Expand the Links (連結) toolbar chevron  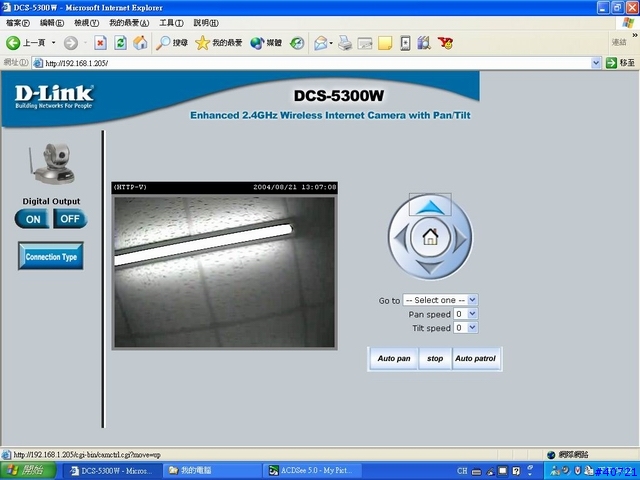click(635, 36)
